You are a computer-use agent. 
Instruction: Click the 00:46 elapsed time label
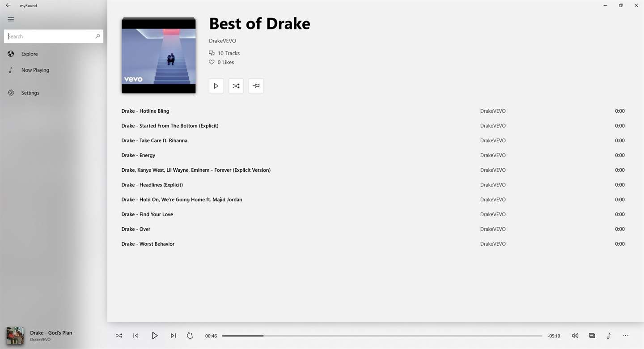pyautogui.click(x=211, y=336)
